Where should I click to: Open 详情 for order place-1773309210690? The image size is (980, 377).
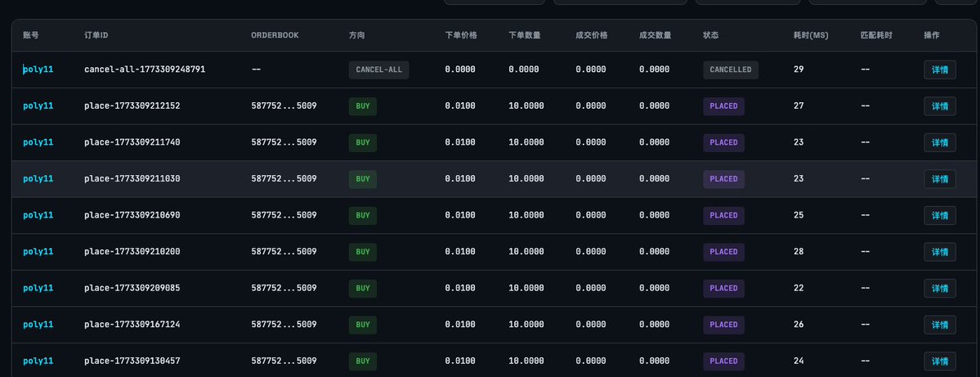click(939, 215)
